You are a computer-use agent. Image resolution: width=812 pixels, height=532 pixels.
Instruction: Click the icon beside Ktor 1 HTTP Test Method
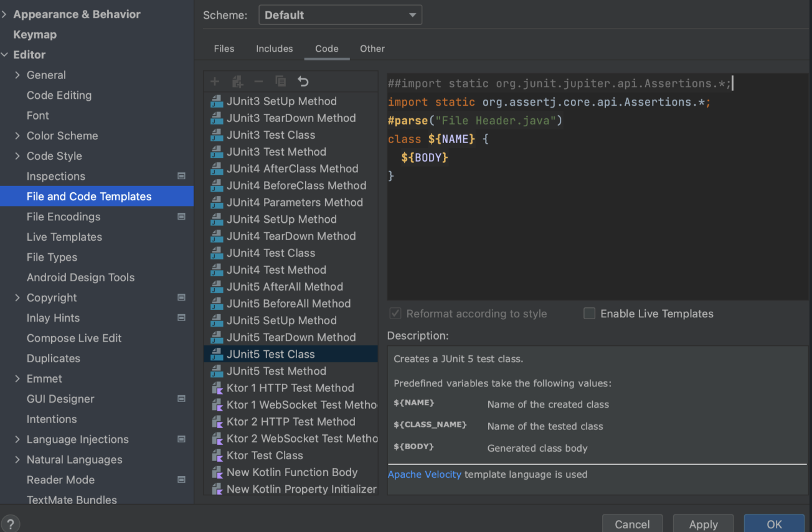point(217,388)
